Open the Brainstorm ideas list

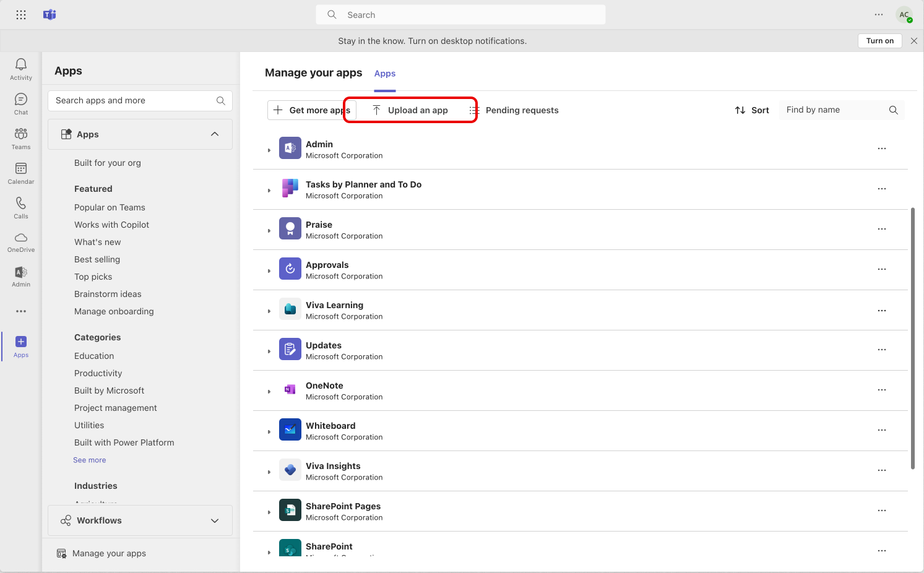click(108, 294)
